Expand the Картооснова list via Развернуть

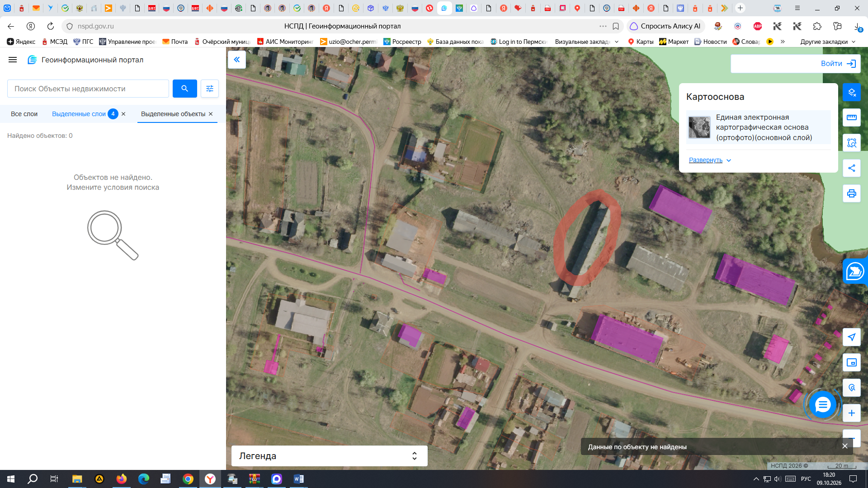[x=710, y=160]
